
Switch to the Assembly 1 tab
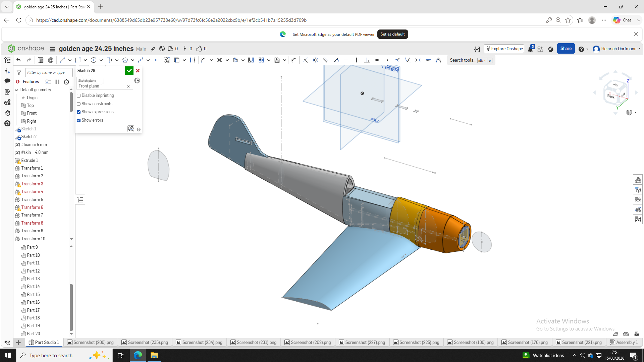(624, 342)
